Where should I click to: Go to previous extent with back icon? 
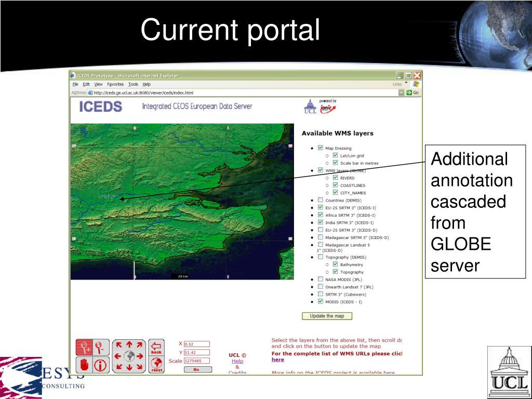click(156, 348)
